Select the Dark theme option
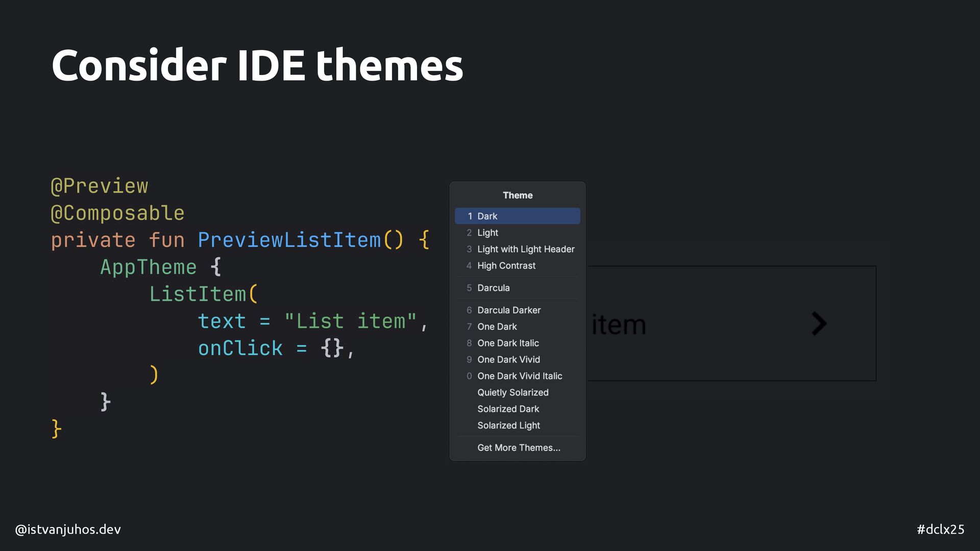The image size is (980, 551). pyautogui.click(x=517, y=216)
